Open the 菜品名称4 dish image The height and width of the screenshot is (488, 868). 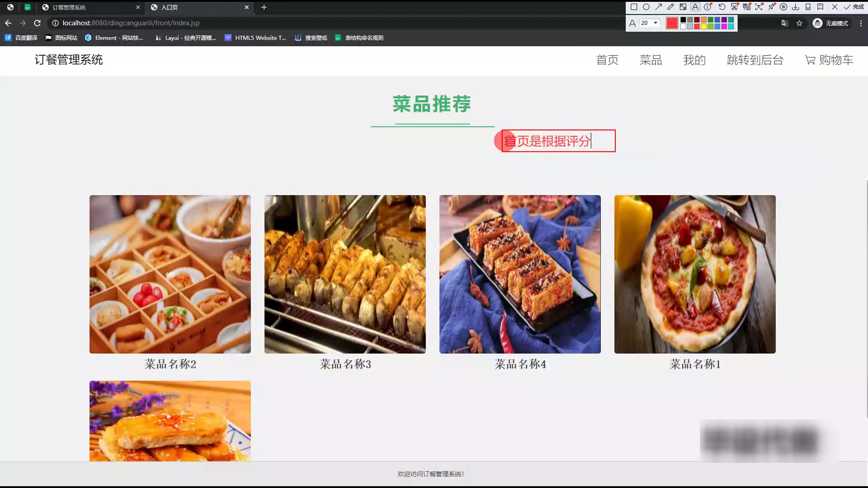[520, 274]
